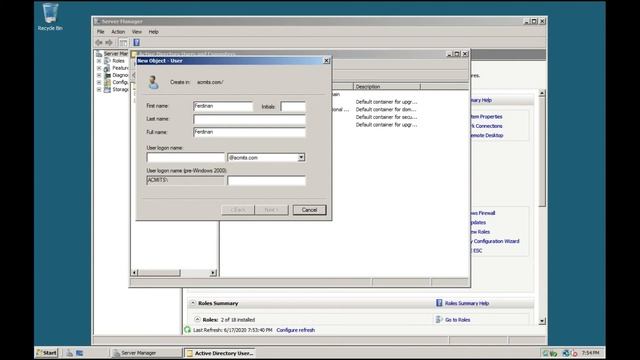Click the First name input field
This screenshot has height=360, width=640.
point(223,107)
